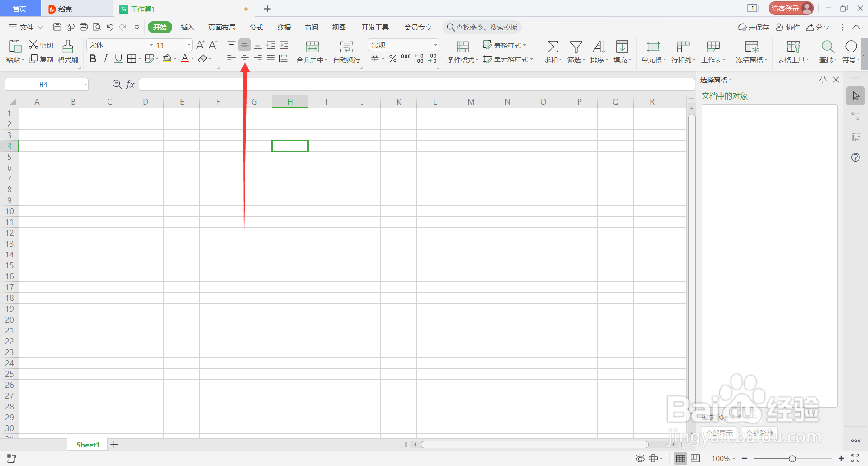Switch to the 审阅 (Review) tab
This screenshot has height=466, width=868.
[x=311, y=27]
